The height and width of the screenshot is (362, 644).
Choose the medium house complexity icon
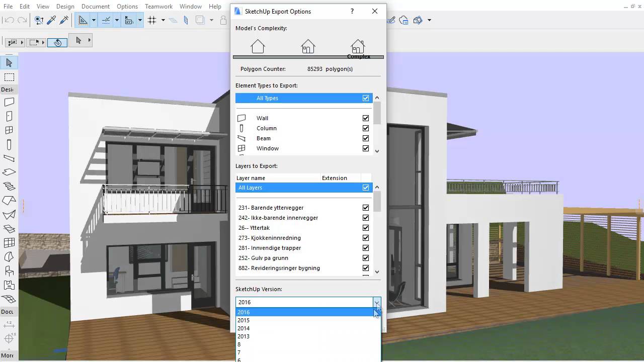[x=308, y=46]
